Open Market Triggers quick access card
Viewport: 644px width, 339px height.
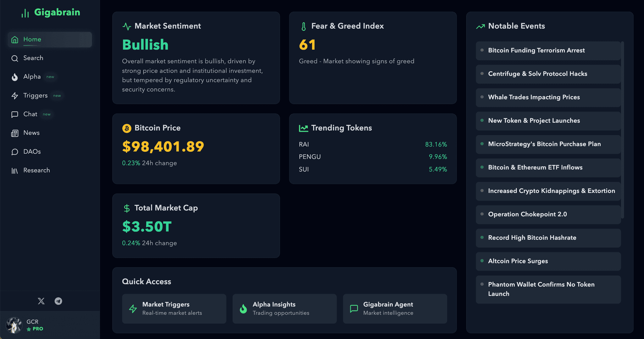tap(174, 309)
